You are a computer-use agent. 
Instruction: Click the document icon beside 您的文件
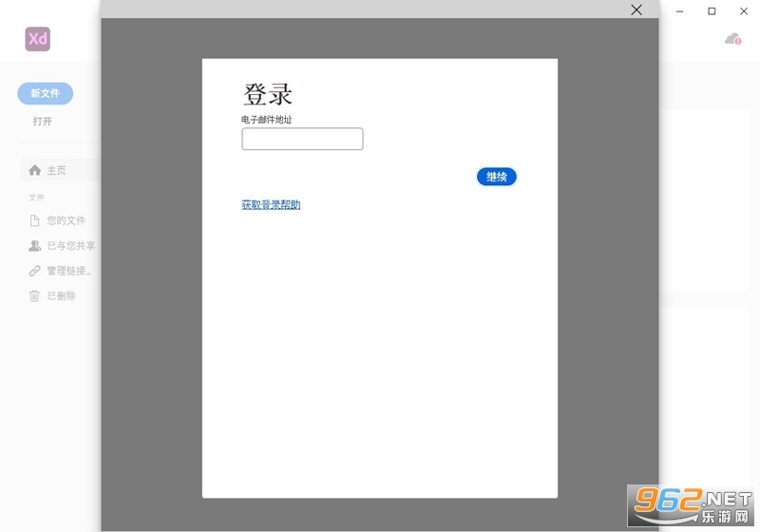pyautogui.click(x=34, y=221)
